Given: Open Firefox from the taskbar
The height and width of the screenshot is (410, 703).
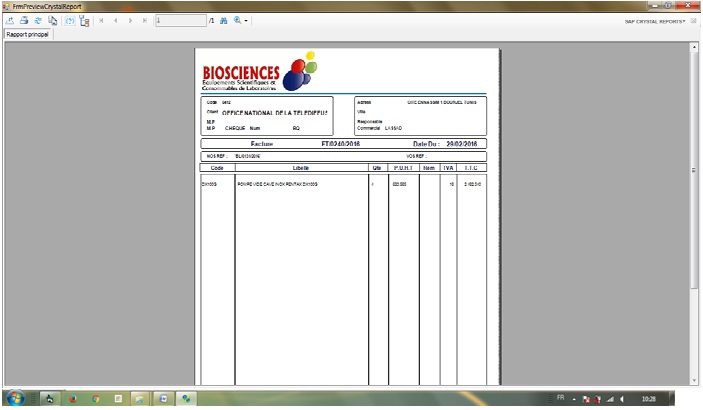Looking at the screenshot, I should (72, 398).
